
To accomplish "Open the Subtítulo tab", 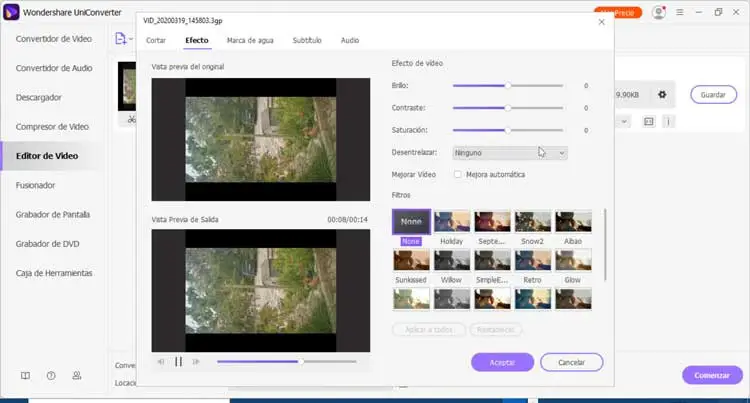I will point(307,40).
